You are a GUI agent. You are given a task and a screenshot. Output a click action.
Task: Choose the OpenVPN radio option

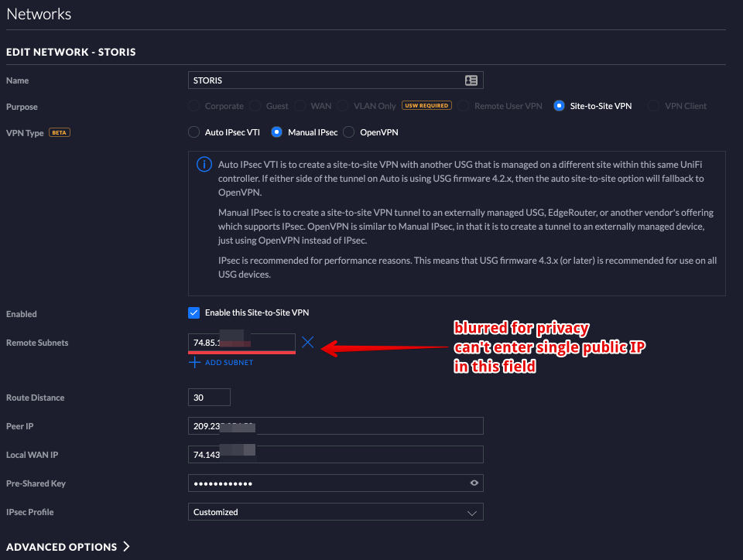[348, 132]
